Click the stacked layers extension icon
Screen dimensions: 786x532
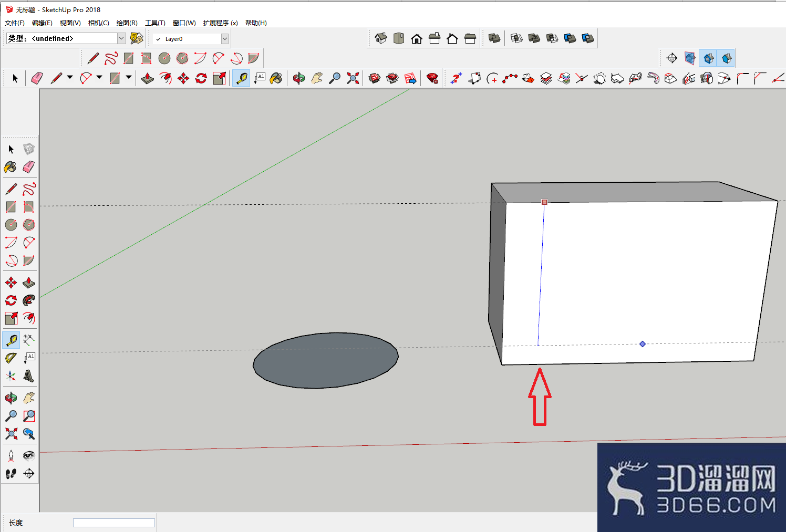point(546,78)
